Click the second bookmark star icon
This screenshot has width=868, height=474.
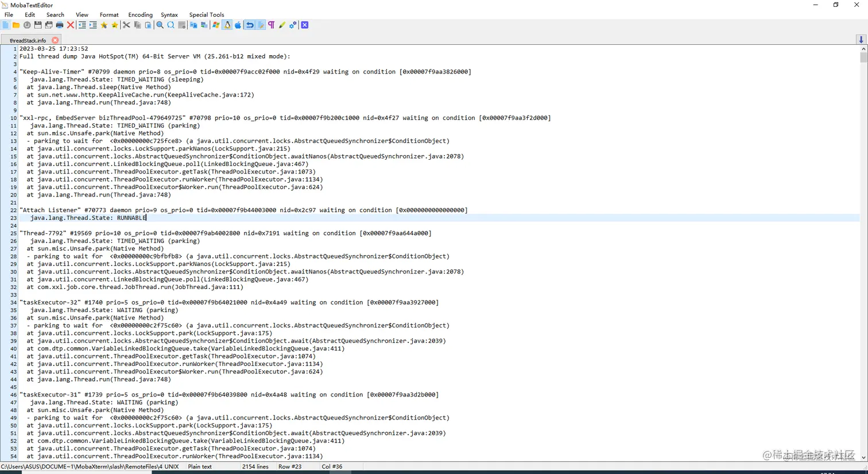click(115, 25)
